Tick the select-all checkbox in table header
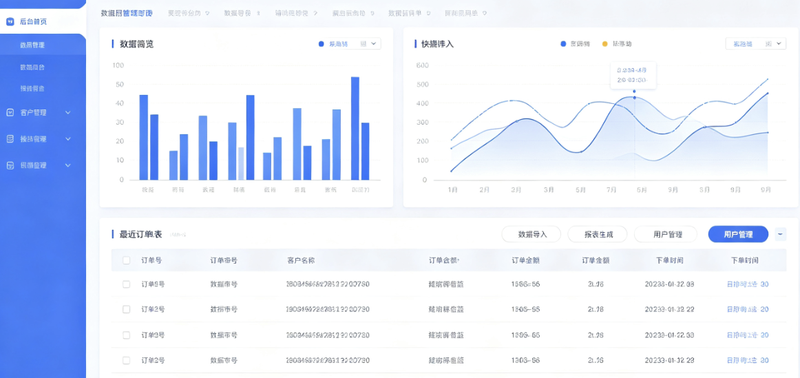Screen dimensions: 800x378 127,261
